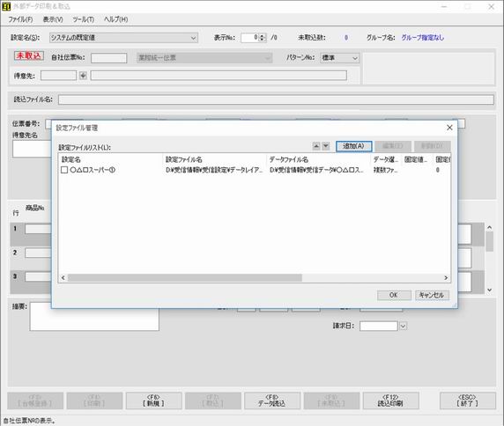Click the move-down arrow icon in dialog

(x=326, y=146)
